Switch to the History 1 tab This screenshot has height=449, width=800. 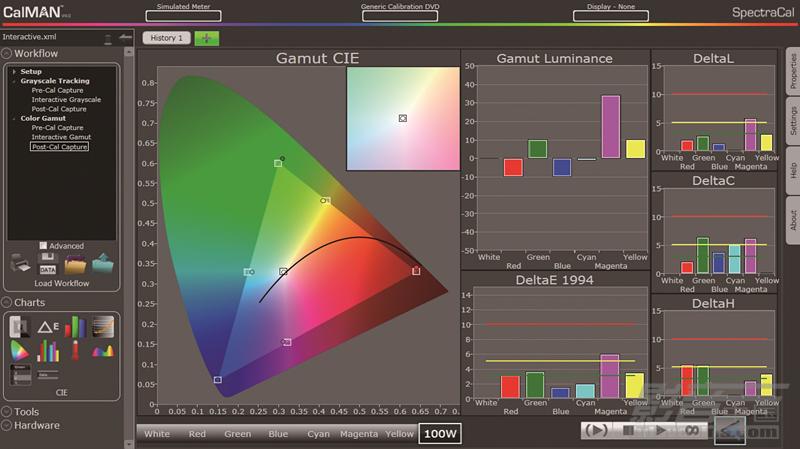coord(166,38)
